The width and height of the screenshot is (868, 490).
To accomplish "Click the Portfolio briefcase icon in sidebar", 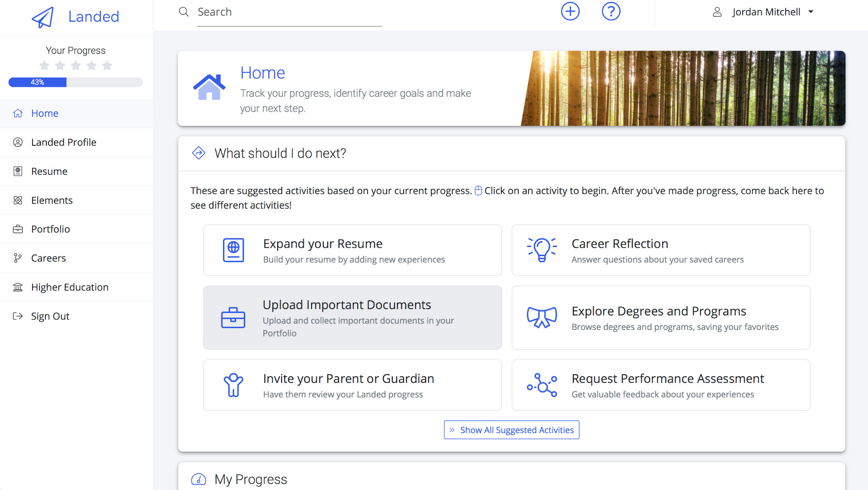I will [x=18, y=229].
